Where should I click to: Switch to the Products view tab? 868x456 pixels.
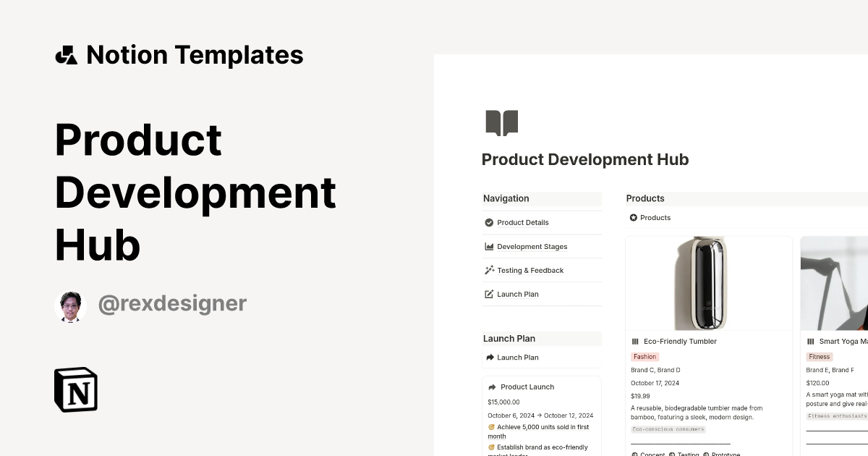tap(656, 217)
